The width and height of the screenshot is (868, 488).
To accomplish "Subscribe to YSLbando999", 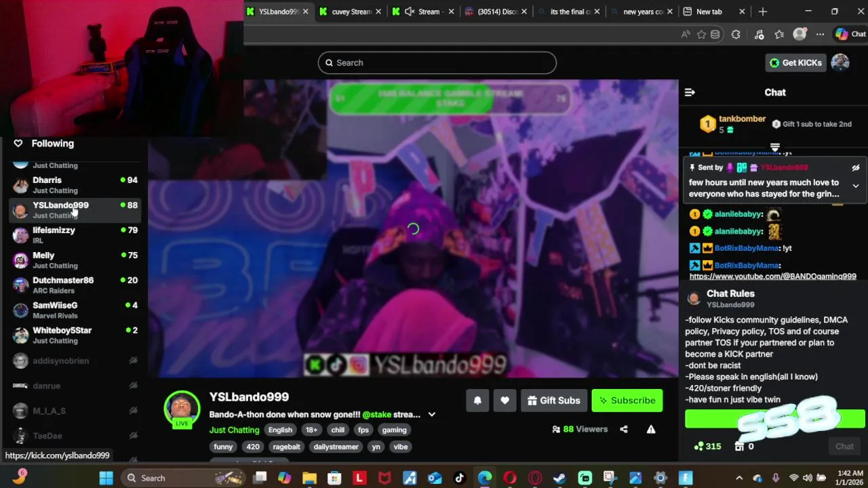I will click(627, 401).
